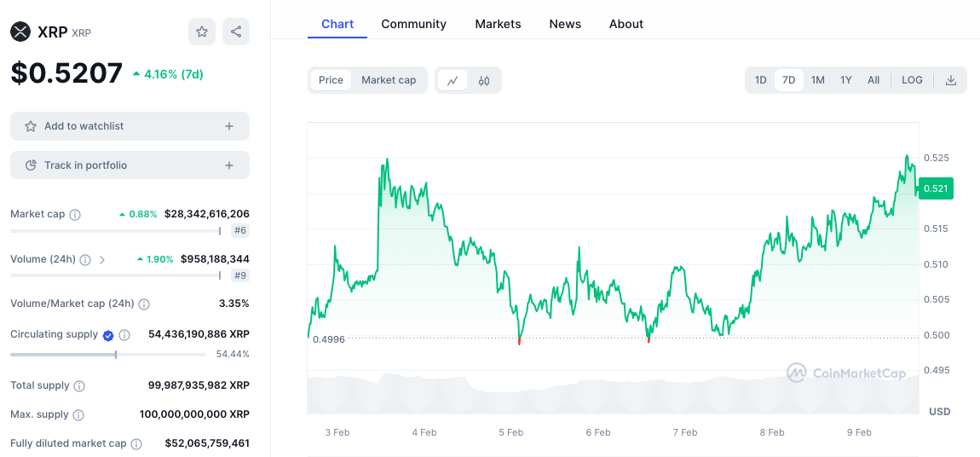
Task: Set chart range to 1M
Action: [x=817, y=80]
